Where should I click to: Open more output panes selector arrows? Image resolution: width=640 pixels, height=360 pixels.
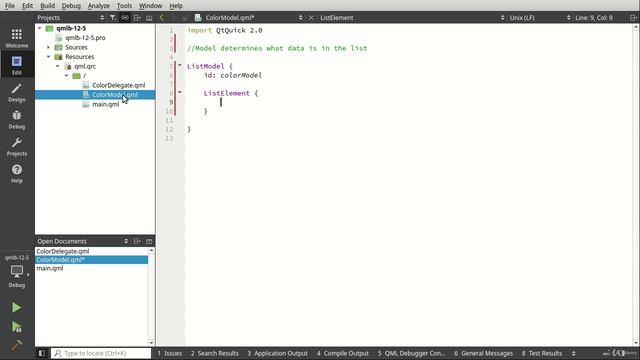coord(573,353)
